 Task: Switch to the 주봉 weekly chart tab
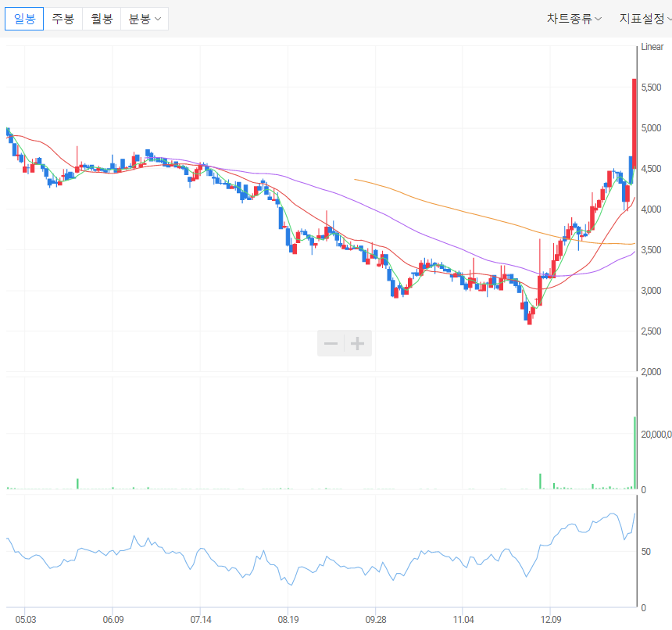click(63, 19)
